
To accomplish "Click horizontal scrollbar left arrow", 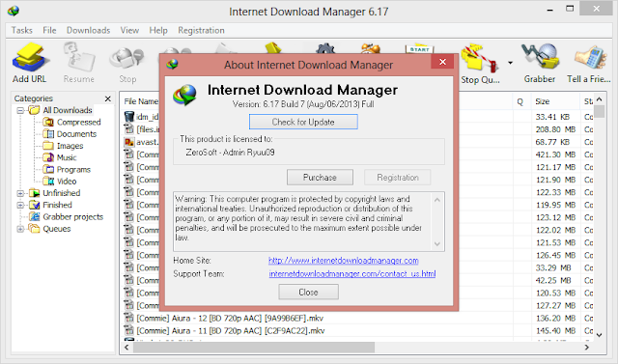I will click(x=126, y=348).
